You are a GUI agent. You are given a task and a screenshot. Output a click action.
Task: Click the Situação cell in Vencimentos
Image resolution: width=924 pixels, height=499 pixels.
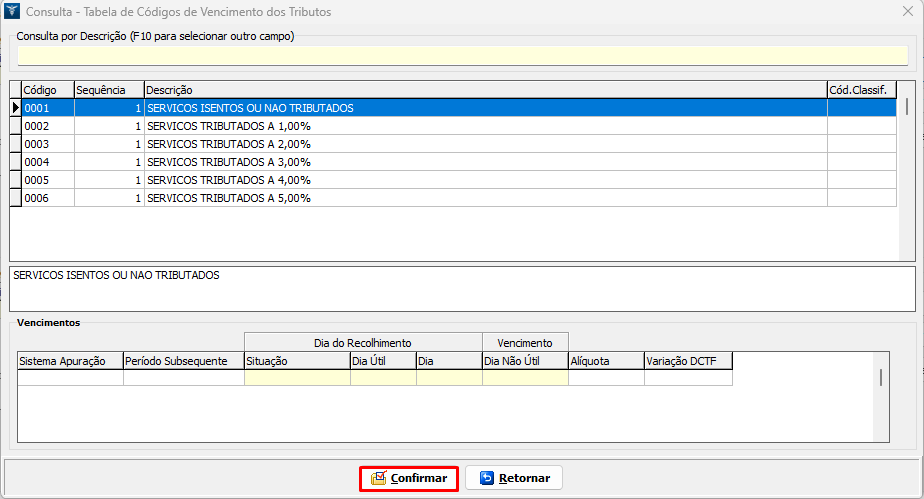pos(296,378)
